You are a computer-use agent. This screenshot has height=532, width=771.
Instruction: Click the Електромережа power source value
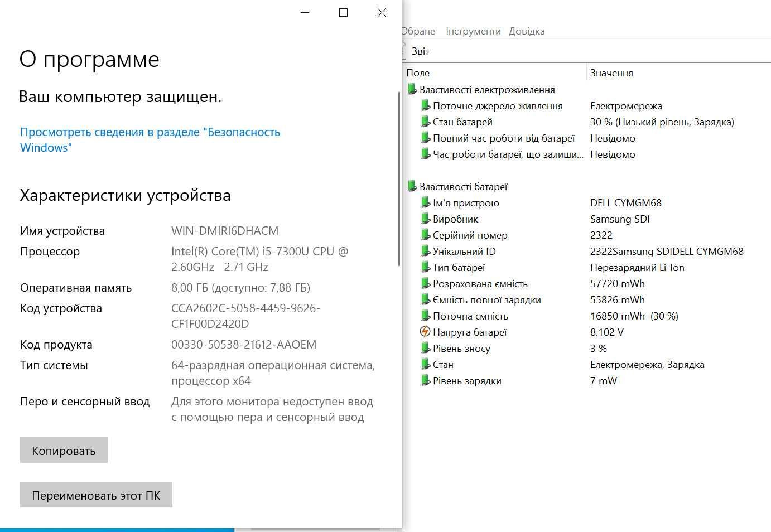(626, 105)
